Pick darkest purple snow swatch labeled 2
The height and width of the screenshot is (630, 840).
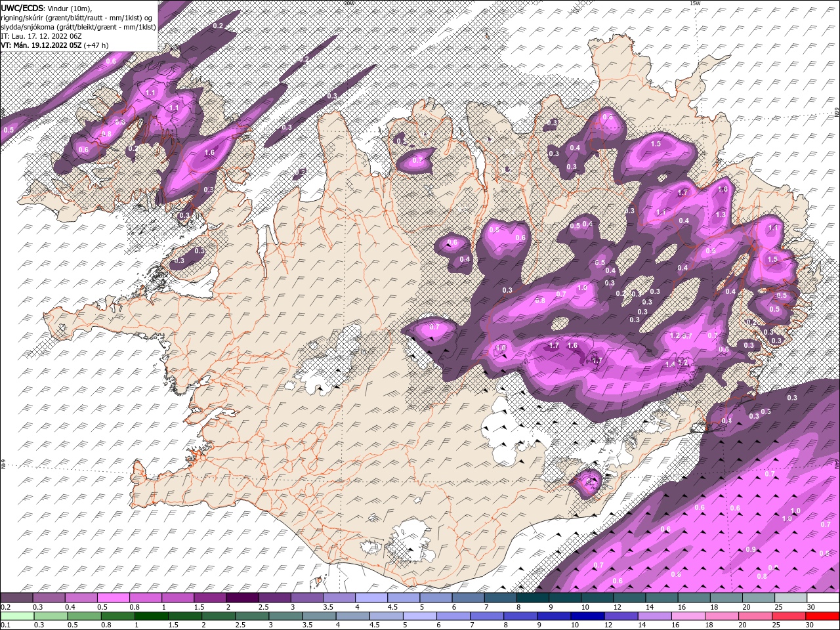243,598
